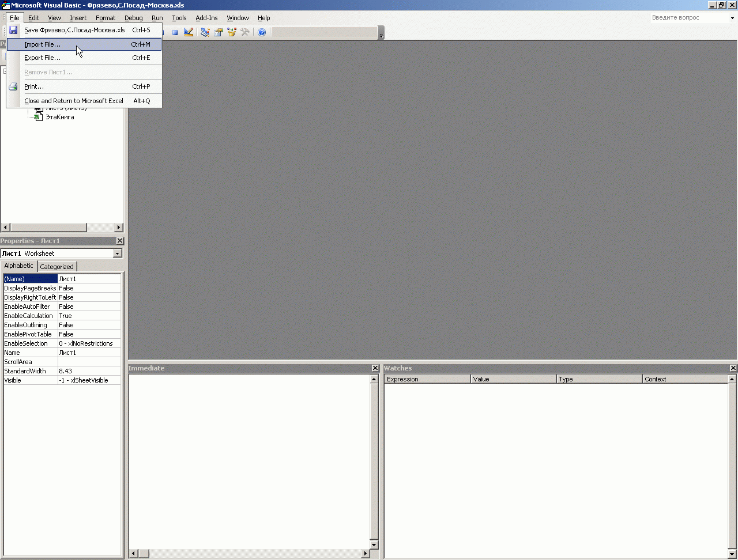738x560 pixels.
Task: Open the Format menu
Action: 106,18
